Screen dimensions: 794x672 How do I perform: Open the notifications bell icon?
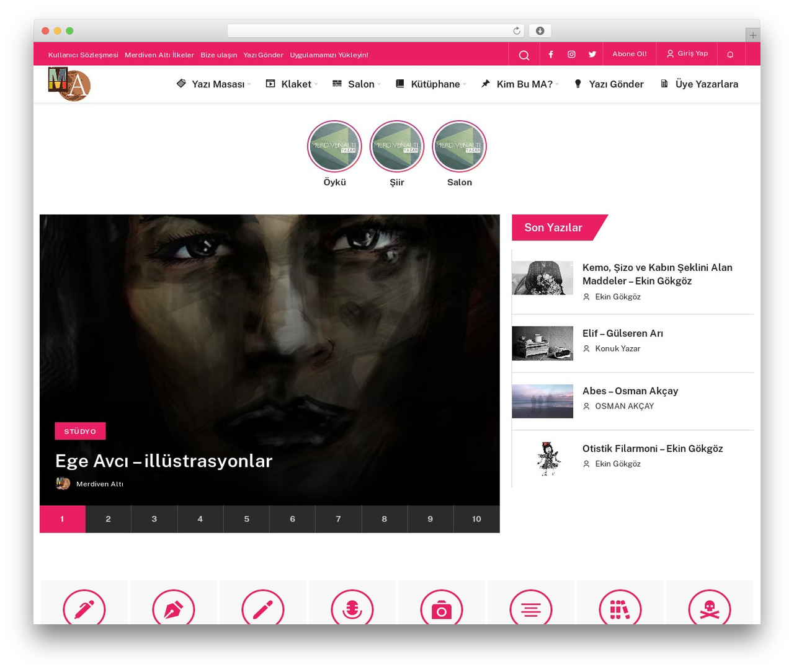point(730,55)
